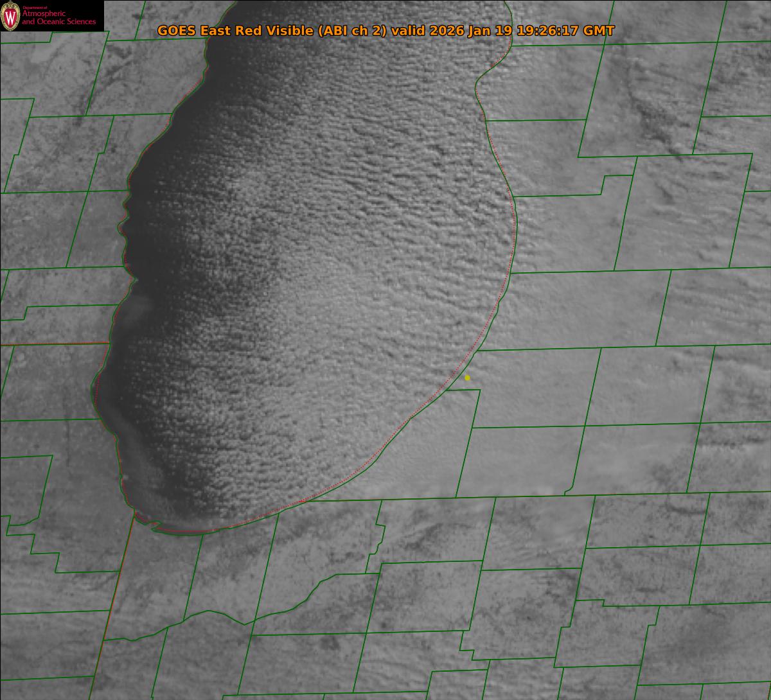Click the University of Wisconsin crest logo

click(10, 15)
